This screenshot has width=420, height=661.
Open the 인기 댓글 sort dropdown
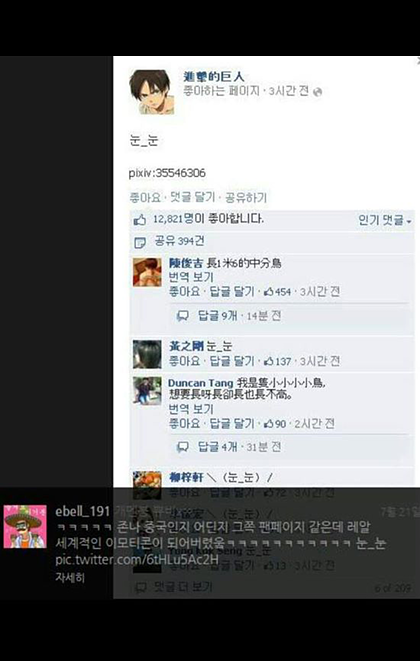pyautogui.click(x=385, y=220)
